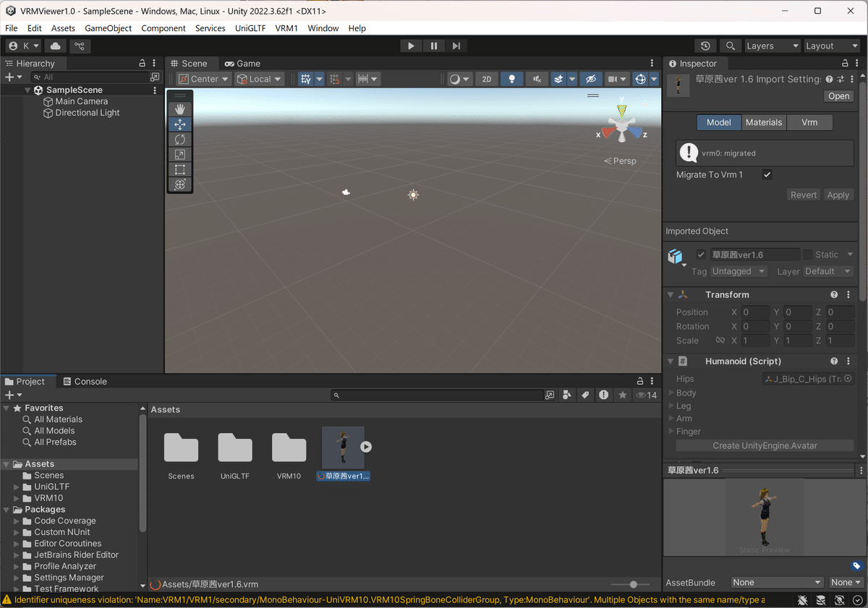The image size is (868, 608).
Task: Open the Layers dropdown
Action: (772, 45)
